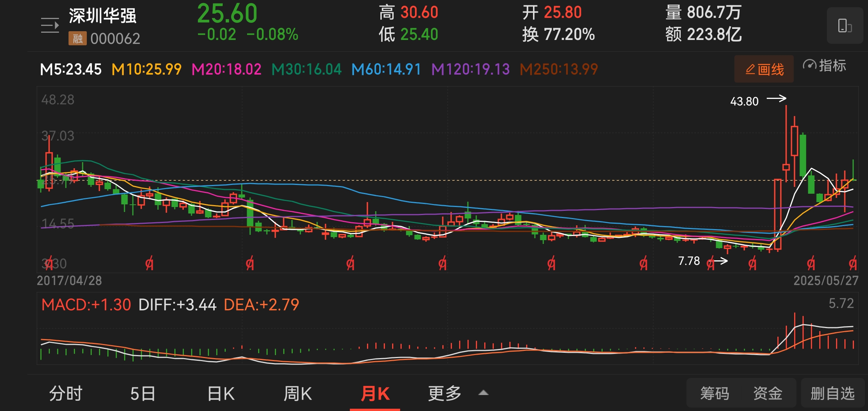Switch to 分时 intraday tab
The width and height of the screenshot is (868, 411).
(66, 393)
